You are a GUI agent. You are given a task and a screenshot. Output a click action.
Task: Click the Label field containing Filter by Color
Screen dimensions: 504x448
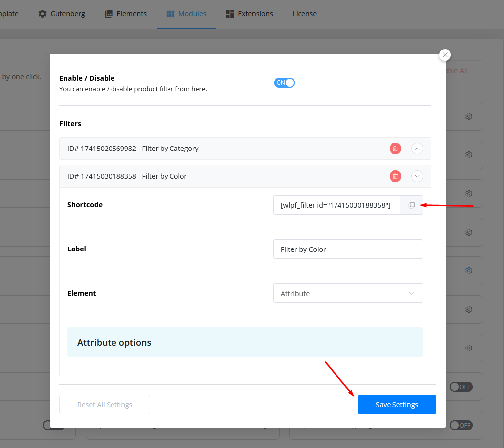tap(348, 249)
